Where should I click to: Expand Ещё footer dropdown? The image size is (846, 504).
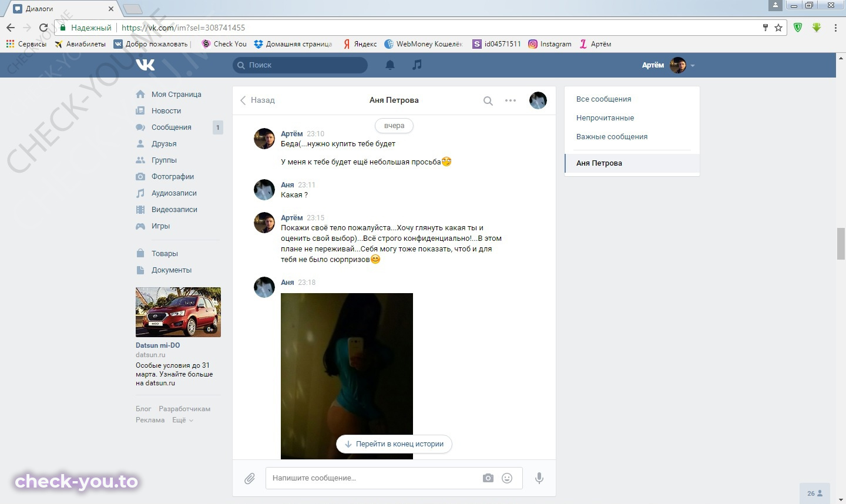coord(183,420)
